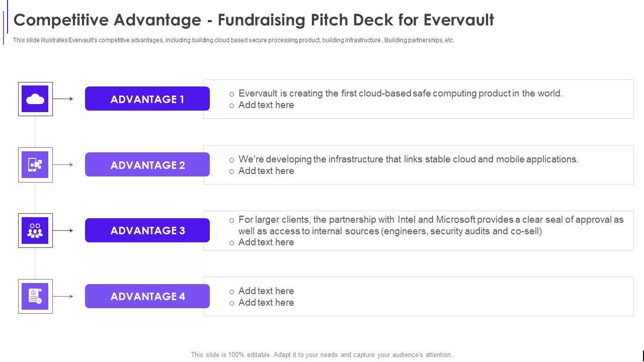Click first 'Add text here' in Advantage 4

point(266,291)
